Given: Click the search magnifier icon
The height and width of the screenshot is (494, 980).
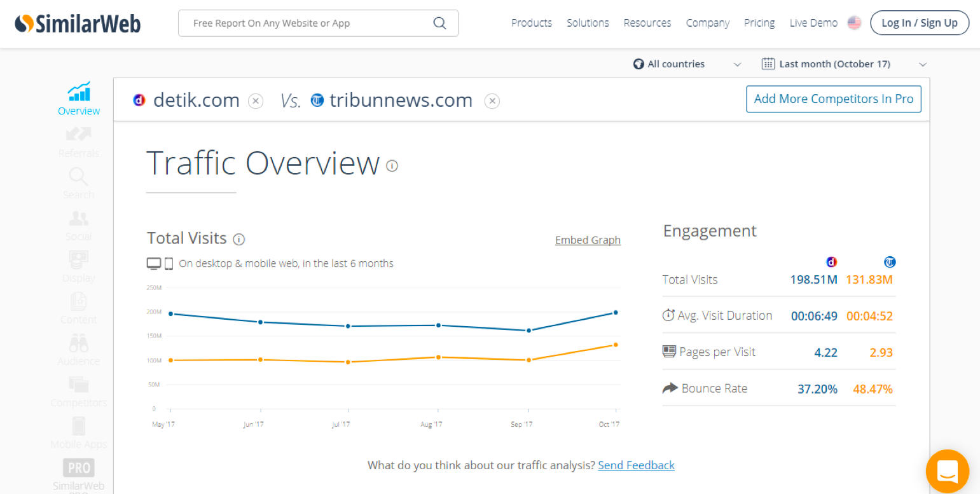Looking at the screenshot, I should tap(439, 23).
